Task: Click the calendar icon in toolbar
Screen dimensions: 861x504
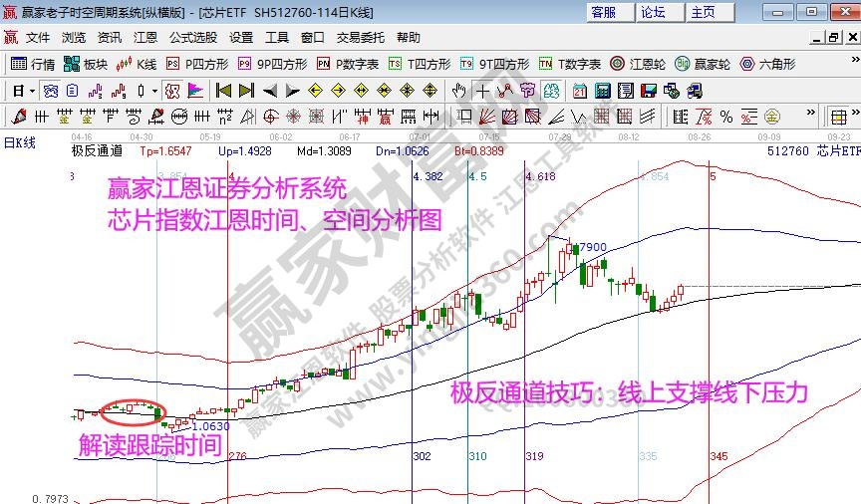Action: click(580, 91)
